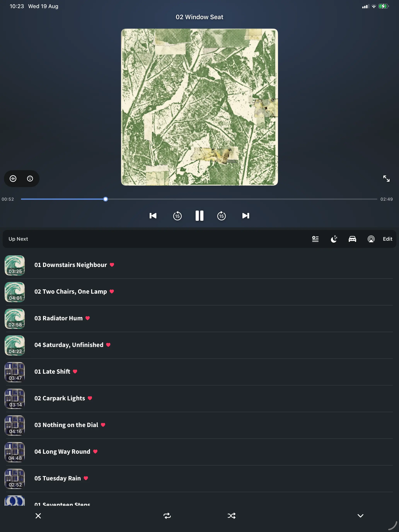The image size is (399, 532).
Task: Click thumbnail of Tuesday Rain 02:52
Action: tap(15, 479)
